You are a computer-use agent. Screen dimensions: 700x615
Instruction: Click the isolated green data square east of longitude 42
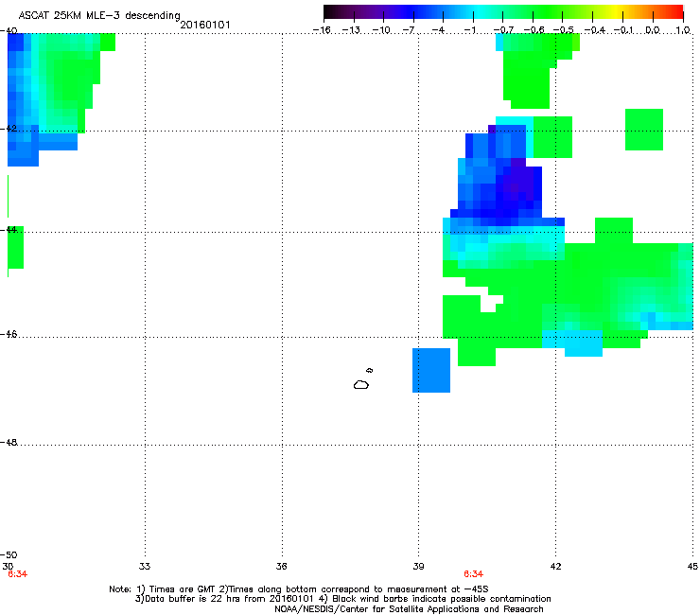click(644, 130)
